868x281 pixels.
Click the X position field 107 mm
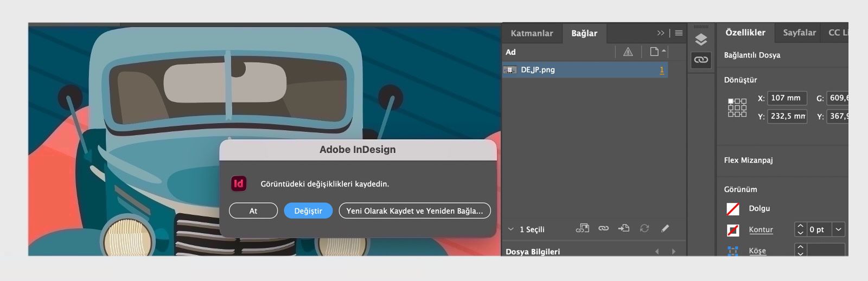pyautogui.click(x=787, y=98)
